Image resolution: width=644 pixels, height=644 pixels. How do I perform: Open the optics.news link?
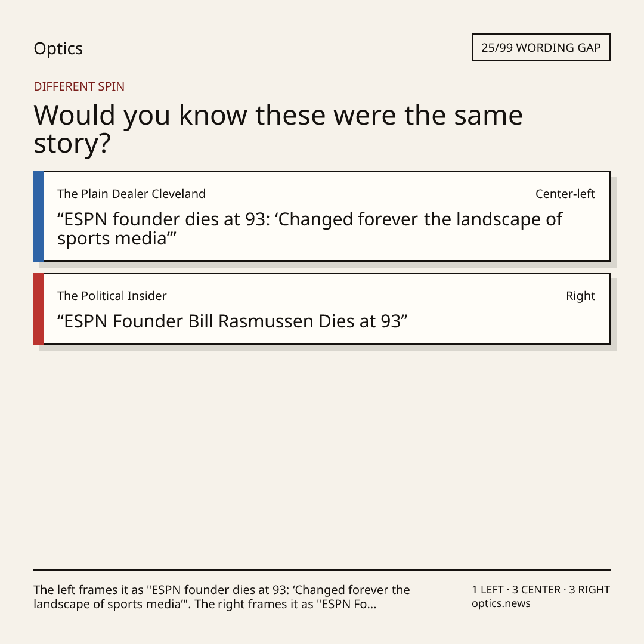click(501, 603)
